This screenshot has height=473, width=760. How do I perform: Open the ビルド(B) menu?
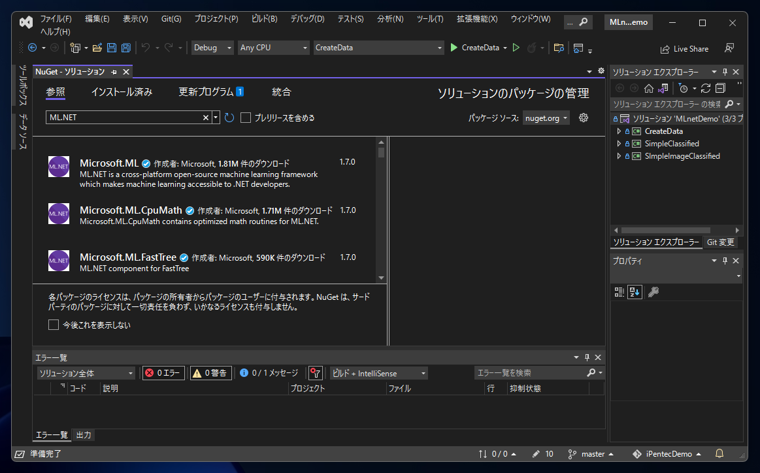point(264,19)
